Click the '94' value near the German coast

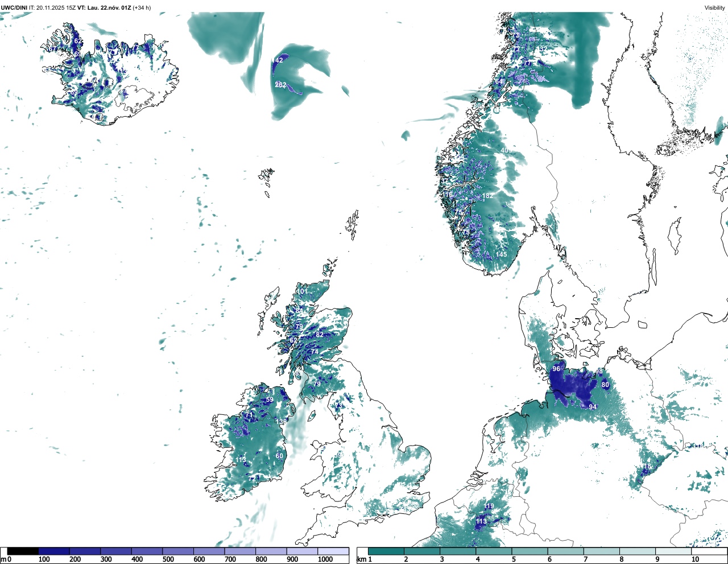pyautogui.click(x=593, y=407)
